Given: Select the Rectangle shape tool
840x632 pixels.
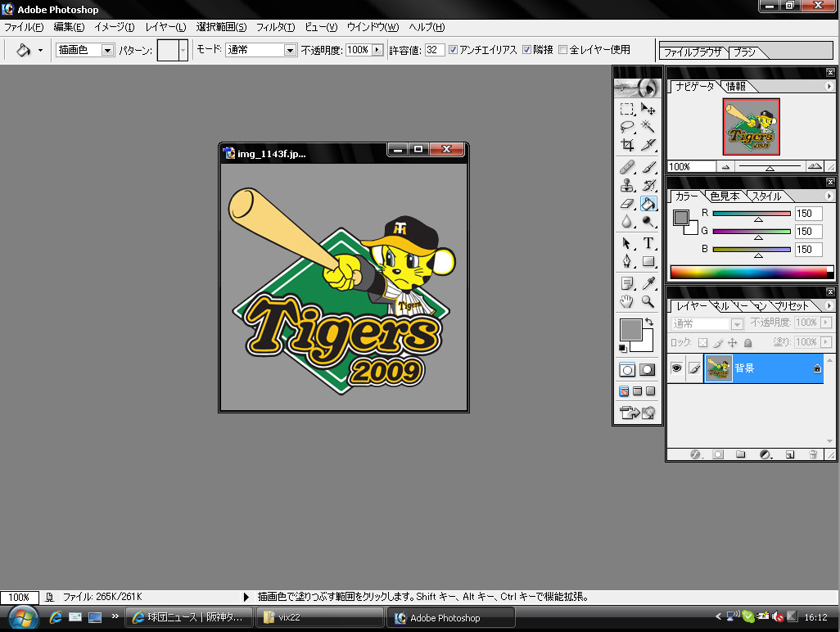Looking at the screenshot, I should pyautogui.click(x=648, y=261).
